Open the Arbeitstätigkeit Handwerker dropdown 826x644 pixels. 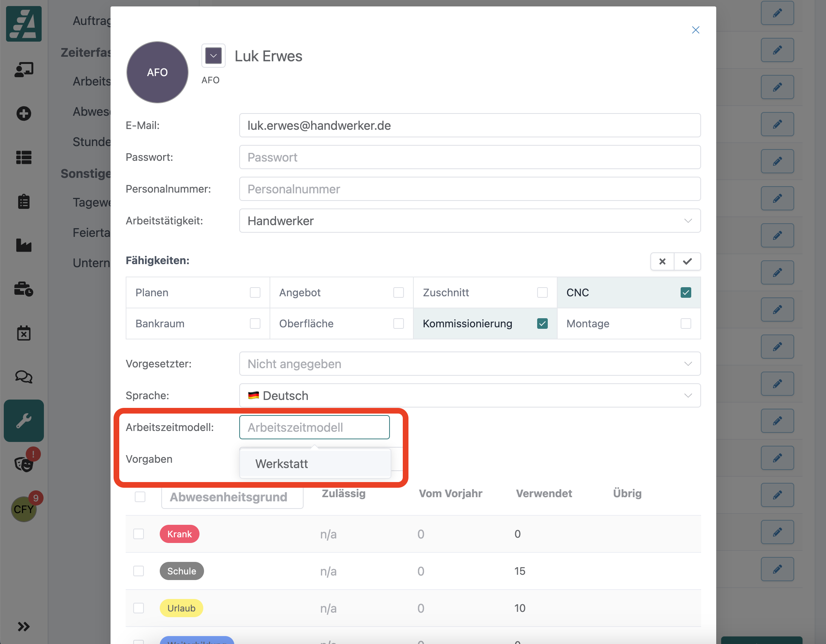[469, 221]
